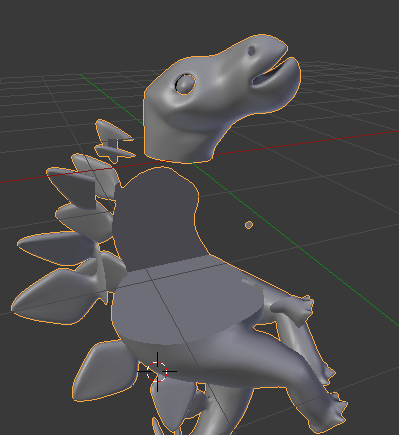
Task: Click the orange object origin dot
Action: pos(249,225)
